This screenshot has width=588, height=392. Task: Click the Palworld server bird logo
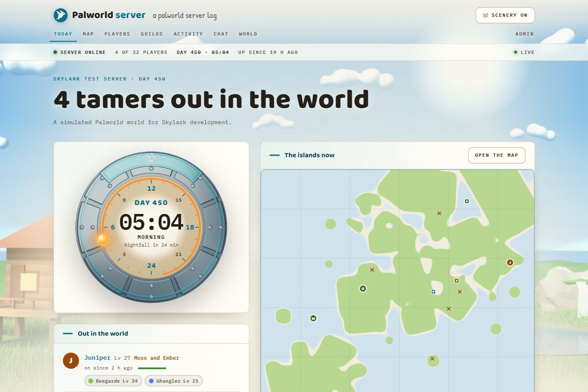click(x=61, y=15)
